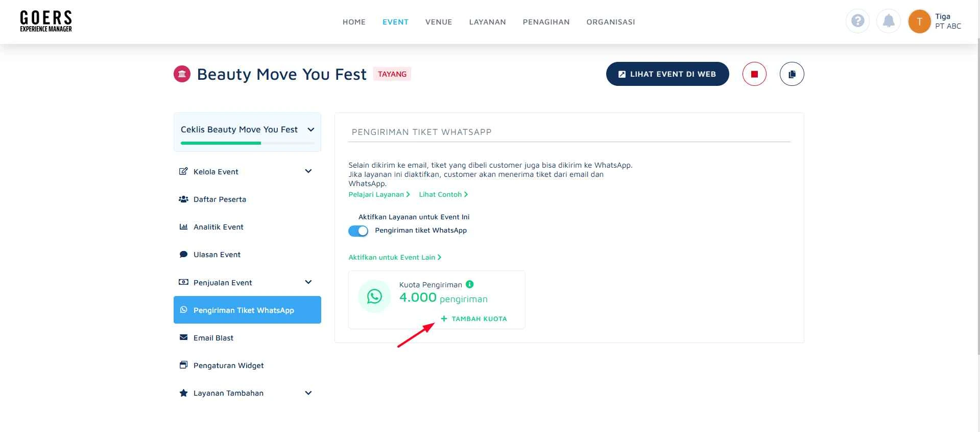
Task: Toggle Pengiriman tiket WhatsApp switch
Action: 358,231
